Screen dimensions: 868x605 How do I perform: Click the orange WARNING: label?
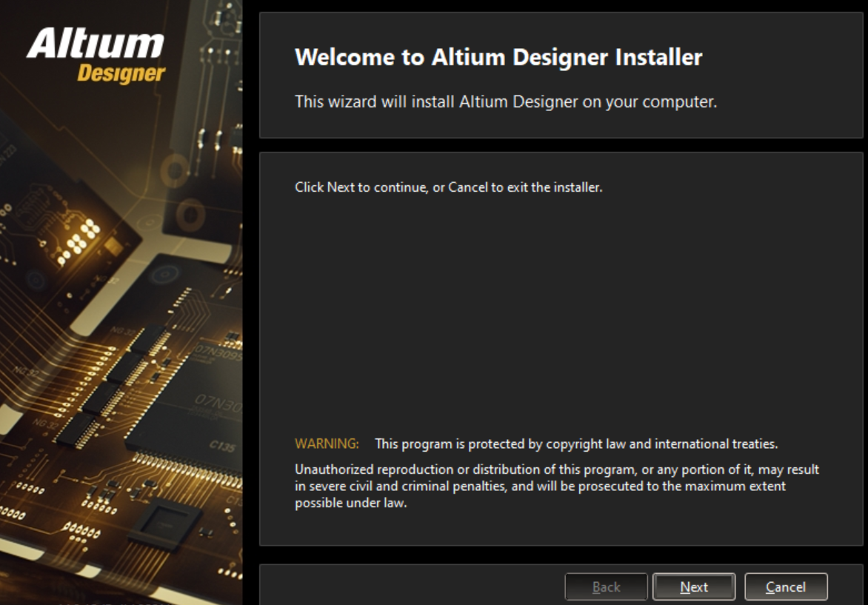327,444
